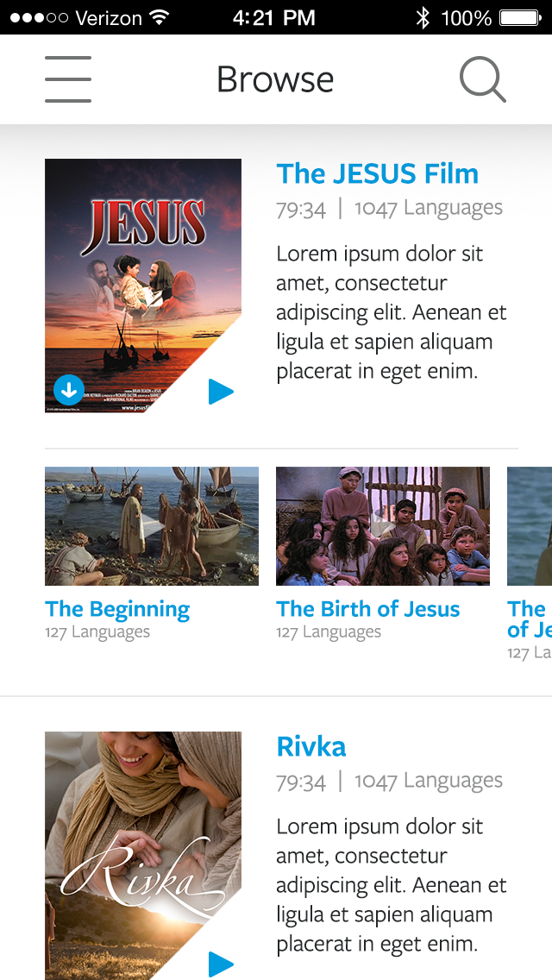Tap the Bluetooth status icon
552x980 pixels.
point(423,17)
